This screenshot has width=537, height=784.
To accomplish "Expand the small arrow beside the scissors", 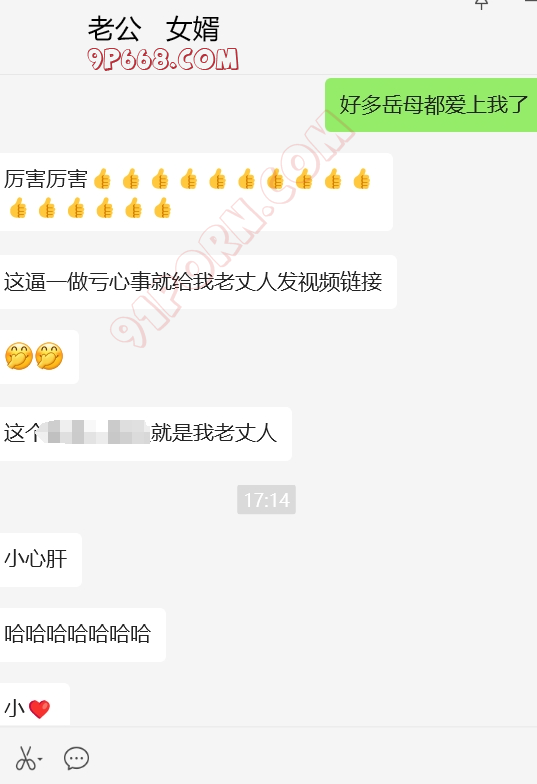I will point(40,760).
